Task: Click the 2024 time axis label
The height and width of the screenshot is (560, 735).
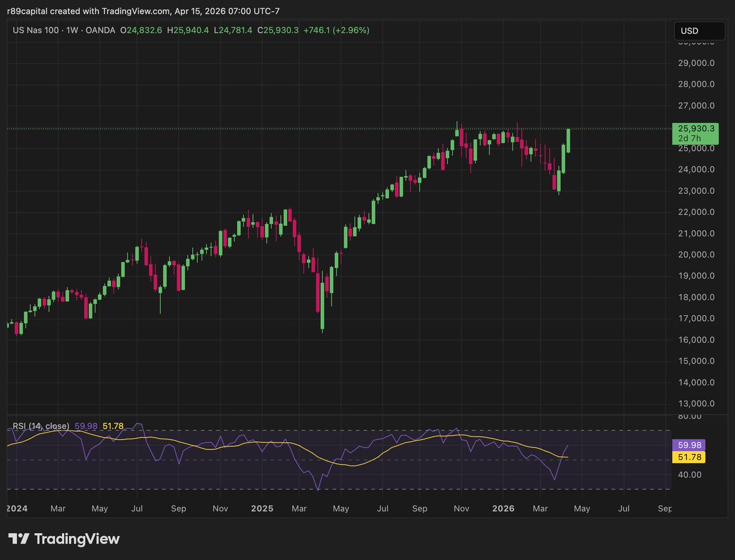Action: click(x=17, y=509)
